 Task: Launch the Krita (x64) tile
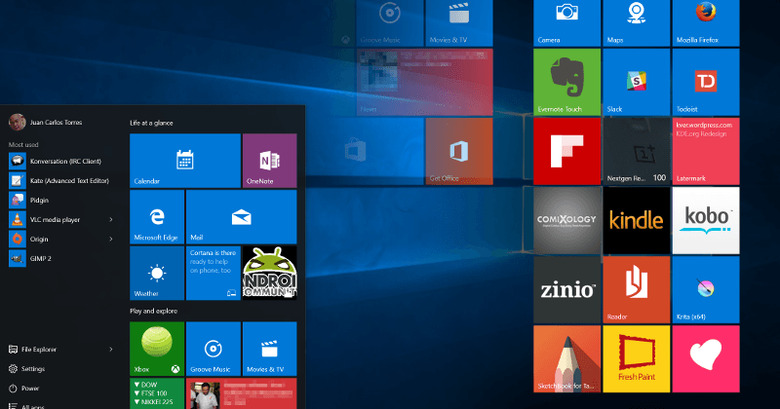(x=706, y=290)
